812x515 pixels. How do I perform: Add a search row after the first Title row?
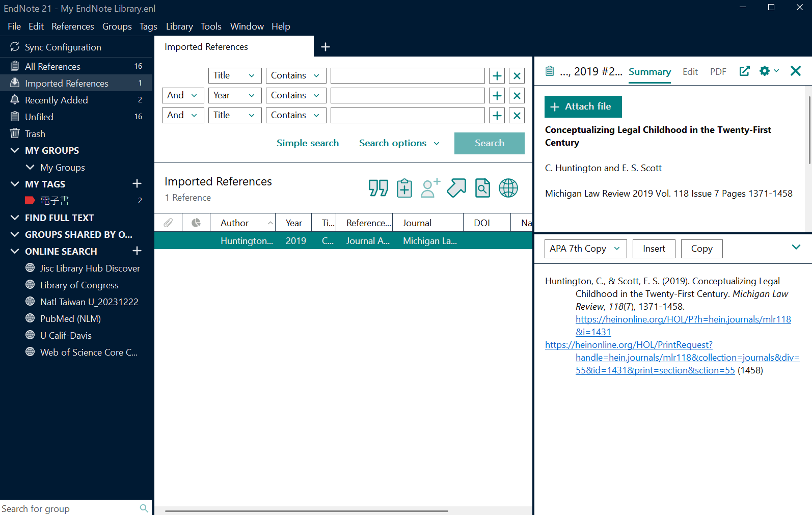[497, 76]
